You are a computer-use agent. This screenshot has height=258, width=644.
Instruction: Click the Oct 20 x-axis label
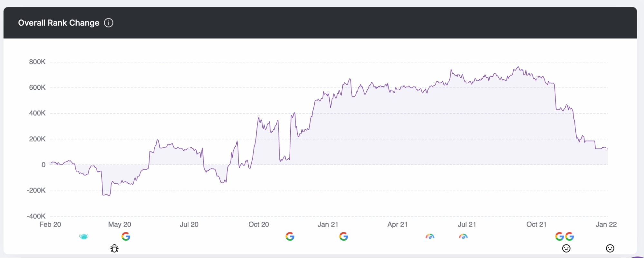click(259, 225)
